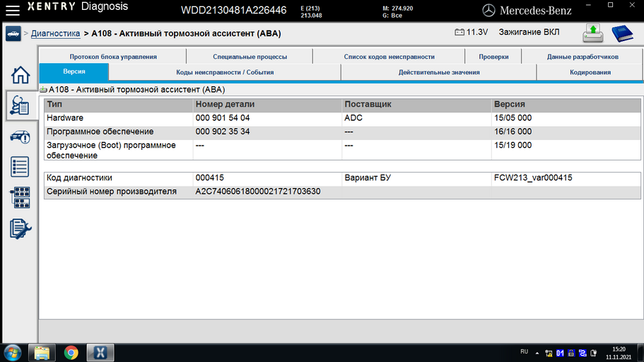This screenshot has width=644, height=362.
Task: Go to the Home sidebar icon
Action: 20,75
